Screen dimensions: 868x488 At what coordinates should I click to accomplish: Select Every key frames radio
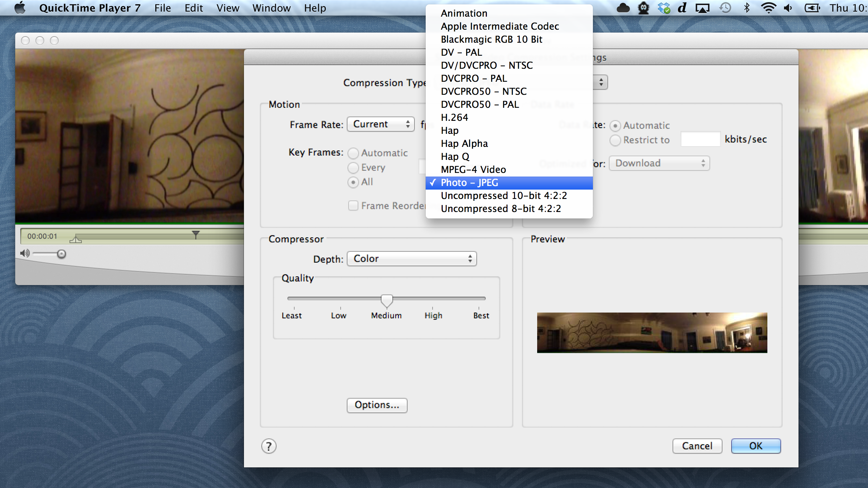(353, 167)
